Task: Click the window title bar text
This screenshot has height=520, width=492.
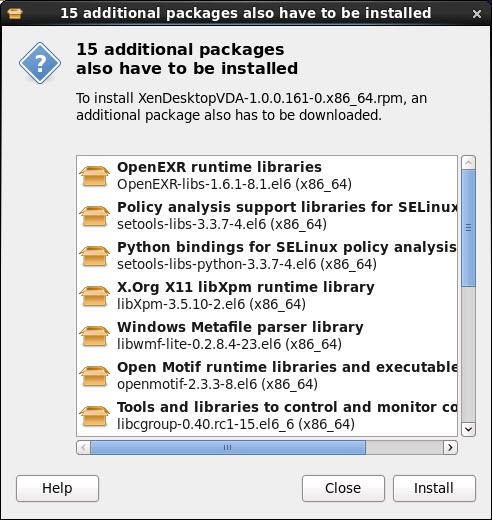Action: tap(246, 13)
